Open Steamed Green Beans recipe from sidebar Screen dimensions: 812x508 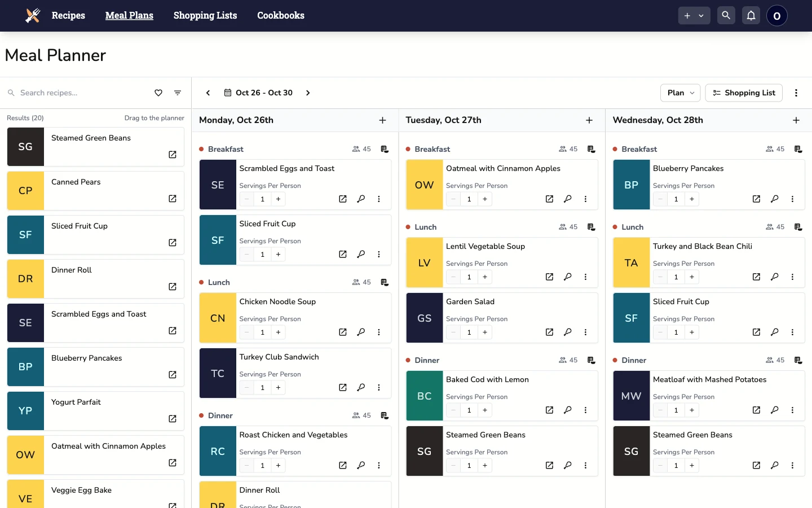173,155
